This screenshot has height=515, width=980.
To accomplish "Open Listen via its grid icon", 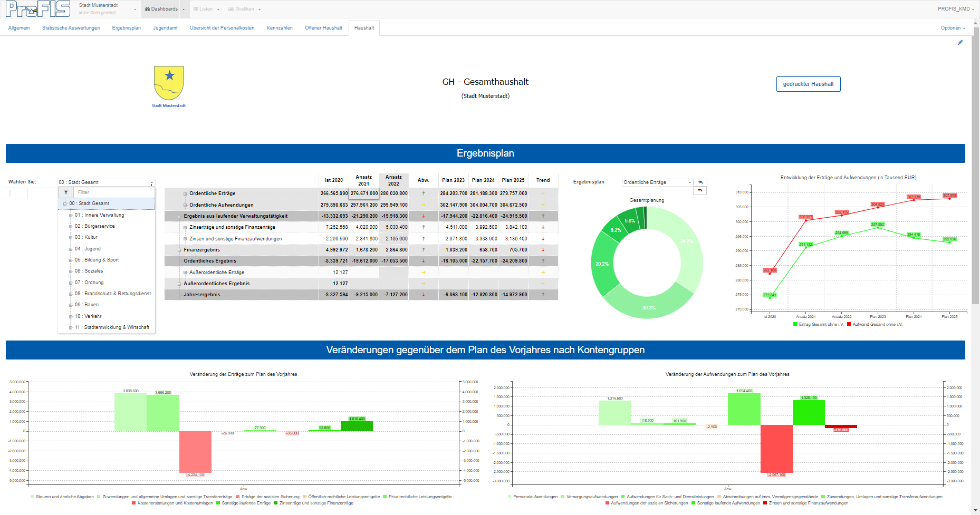I will point(195,9).
